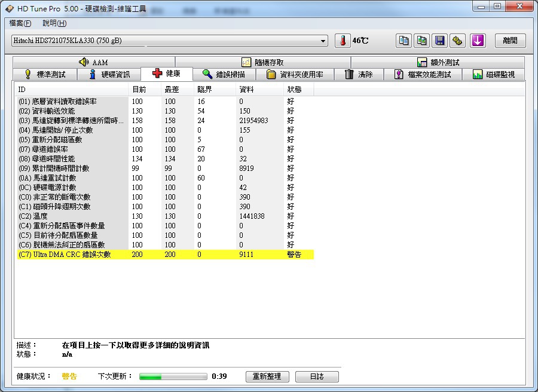The width and height of the screenshot is (538, 392).
Task: Select the (0C) 硬碟電源計數 row
Action: coord(166,188)
